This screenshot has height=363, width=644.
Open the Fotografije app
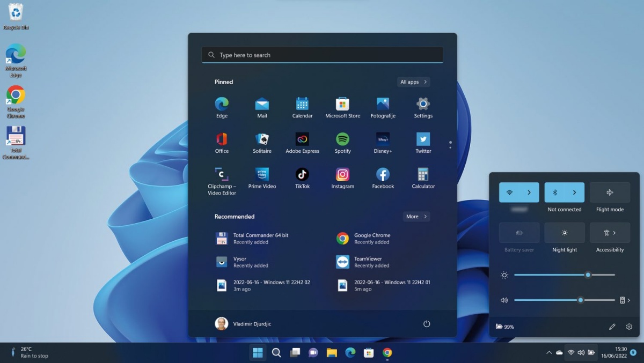coord(383,108)
